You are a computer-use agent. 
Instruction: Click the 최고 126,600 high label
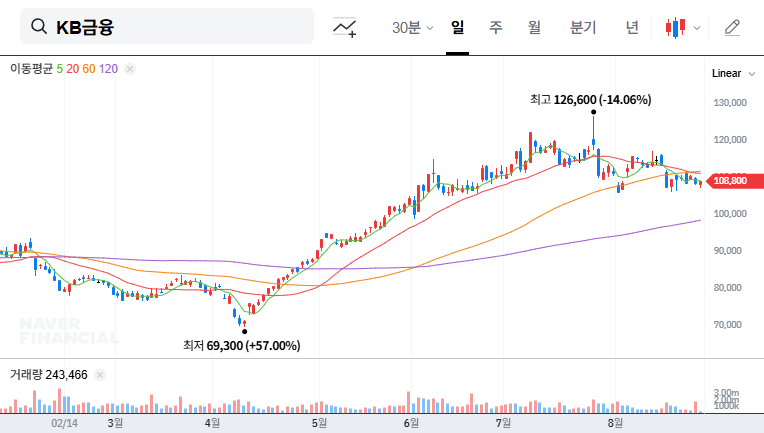point(591,100)
